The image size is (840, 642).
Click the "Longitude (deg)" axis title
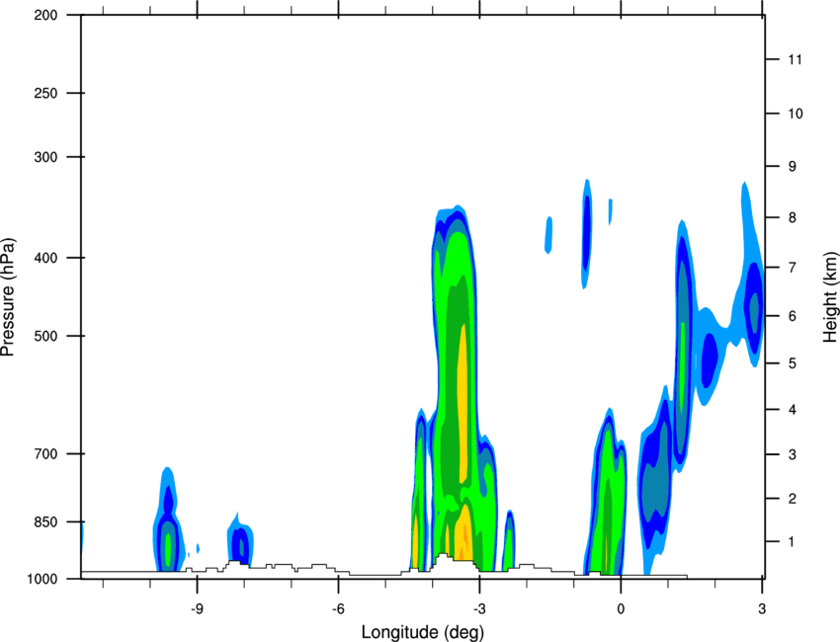pos(423,632)
